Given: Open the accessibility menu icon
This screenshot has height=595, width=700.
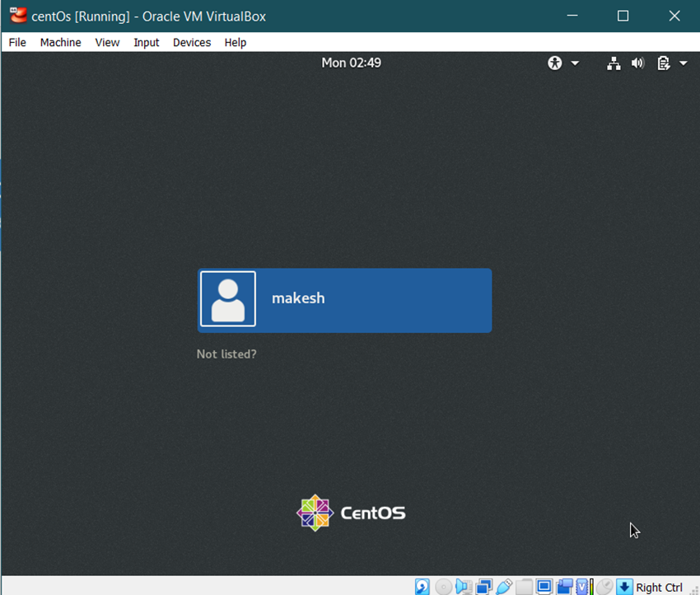Looking at the screenshot, I should pyautogui.click(x=554, y=63).
